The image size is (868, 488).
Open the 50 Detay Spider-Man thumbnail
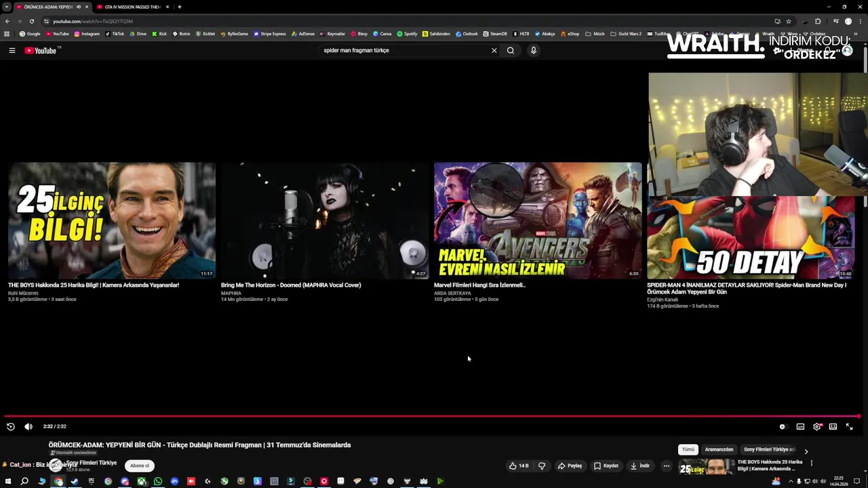(751, 237)
